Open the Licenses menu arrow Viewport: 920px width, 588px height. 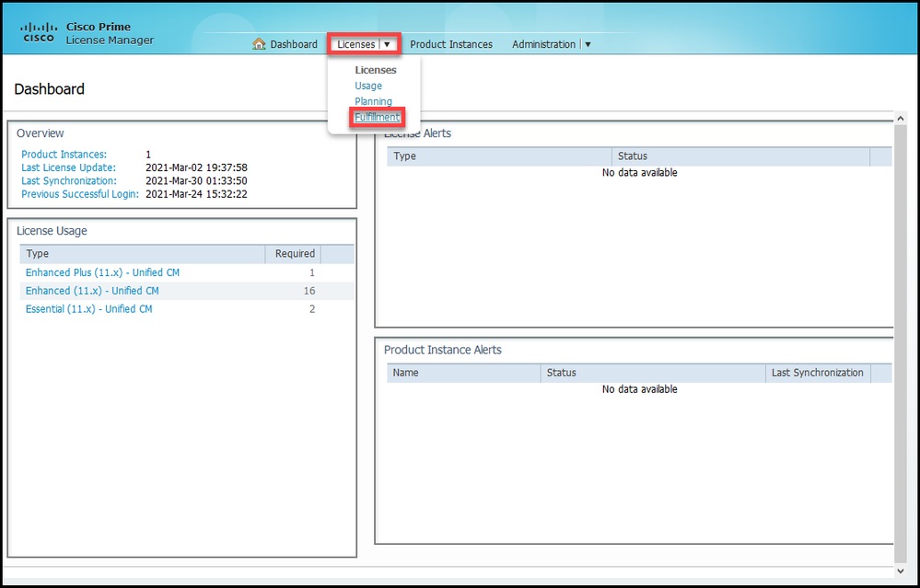click(x=387, y=44)
